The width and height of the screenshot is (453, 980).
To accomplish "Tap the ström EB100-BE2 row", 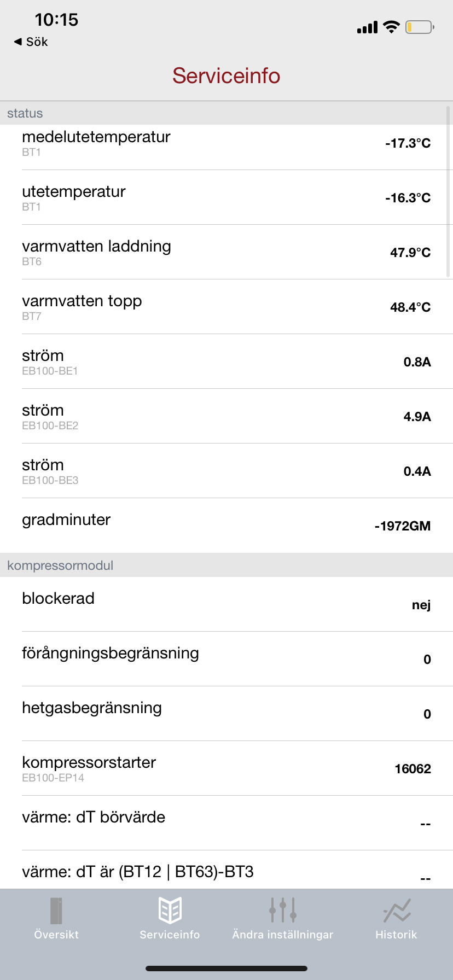I will [226, 417].
